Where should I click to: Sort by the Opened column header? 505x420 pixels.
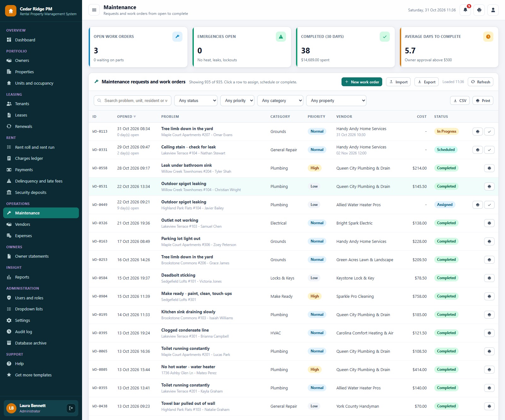tap(127, 117)
